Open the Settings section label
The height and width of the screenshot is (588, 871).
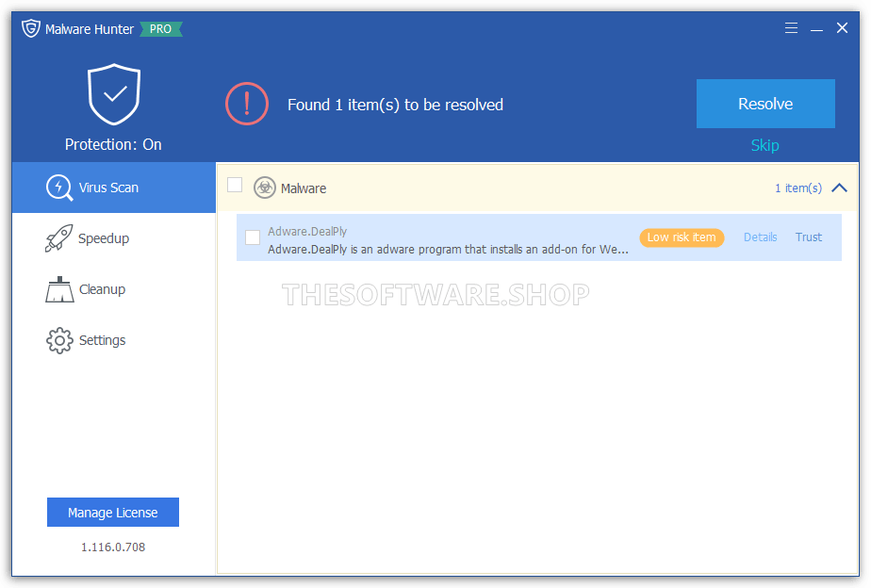(x=102, y=340)
